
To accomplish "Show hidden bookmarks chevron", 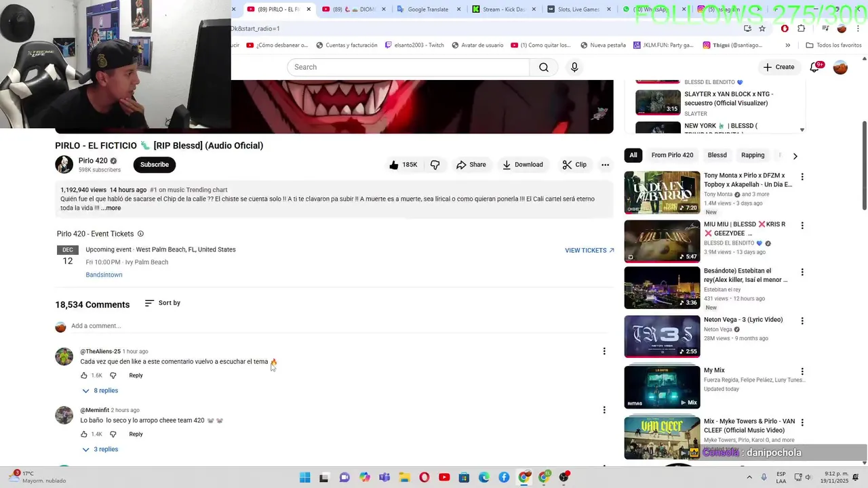I will 787,45.
